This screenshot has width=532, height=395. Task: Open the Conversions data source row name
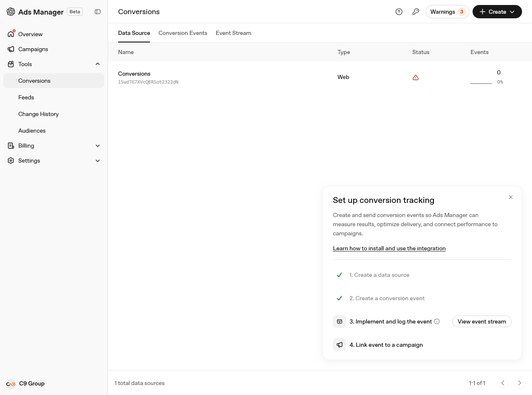point(134,74)
